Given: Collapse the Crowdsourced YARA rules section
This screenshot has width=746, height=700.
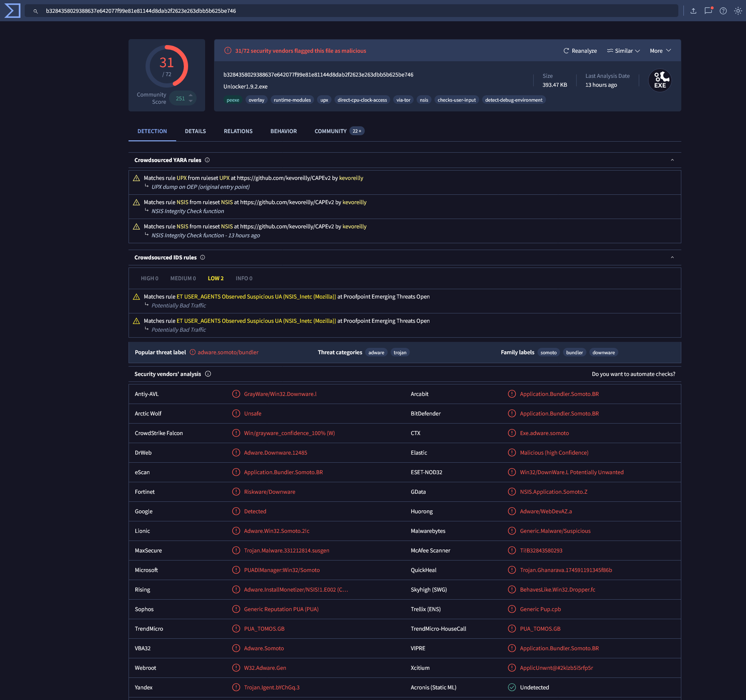Looking at the screenshot, I should tap(672, 160).
